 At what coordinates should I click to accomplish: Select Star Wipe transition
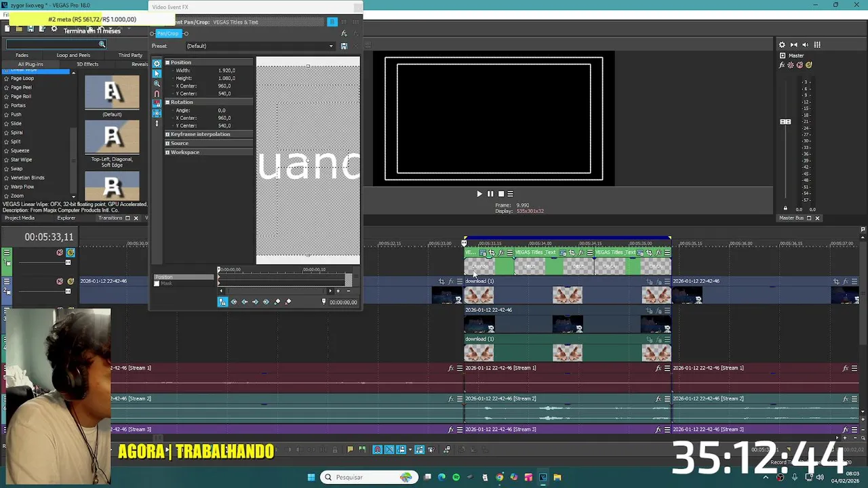click(21, 159)
